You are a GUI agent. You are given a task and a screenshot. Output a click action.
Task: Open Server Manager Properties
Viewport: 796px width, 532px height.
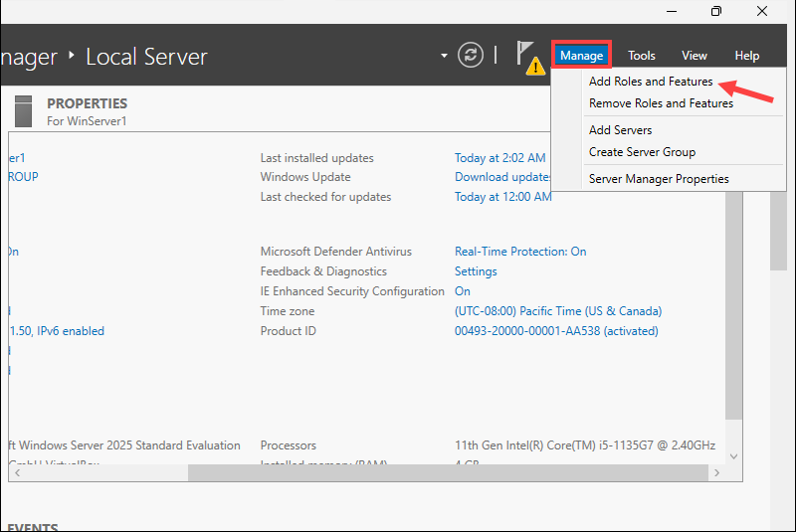pyautogui.click(x=659, y=179)
